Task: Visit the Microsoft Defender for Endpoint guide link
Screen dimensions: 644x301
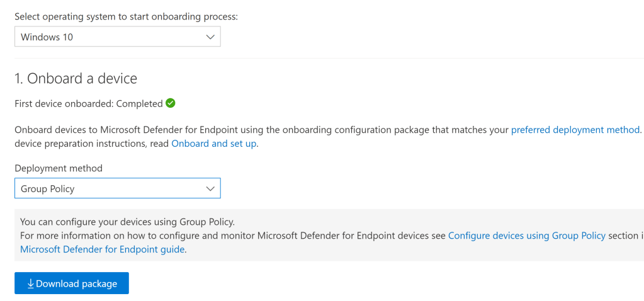Action: (x=103, y=249)
